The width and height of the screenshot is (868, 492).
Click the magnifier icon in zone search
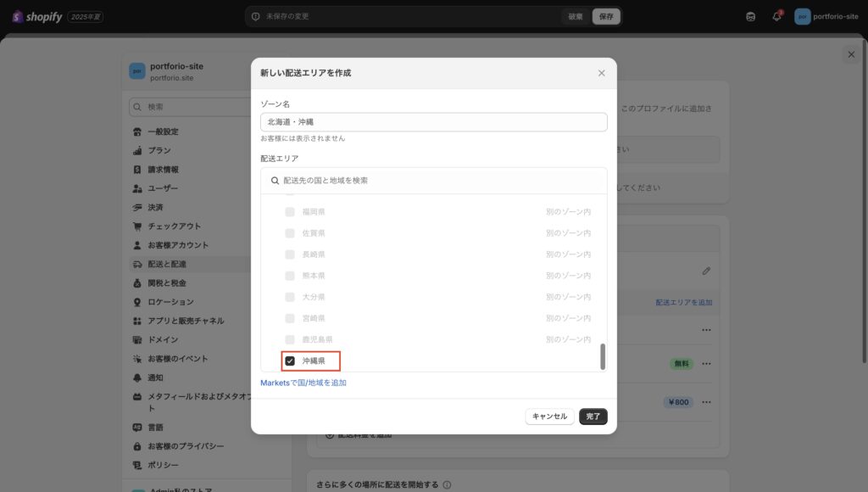(x=275, y=181)
